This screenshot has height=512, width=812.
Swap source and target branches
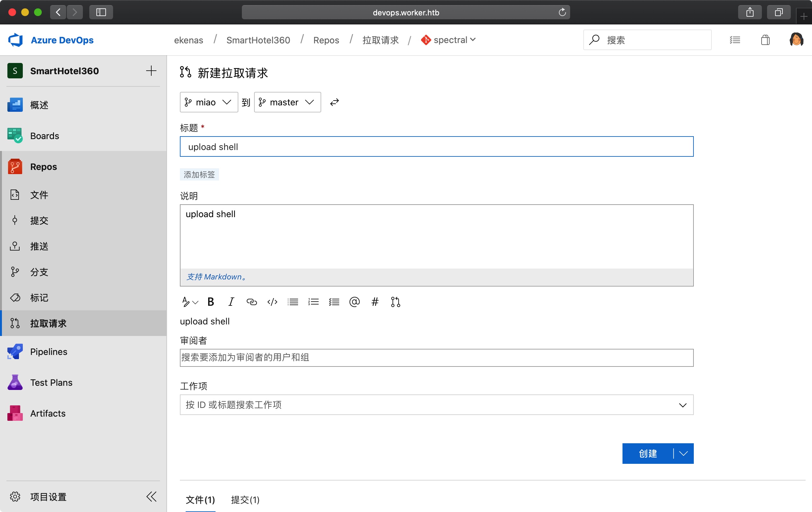pos(334,102)
